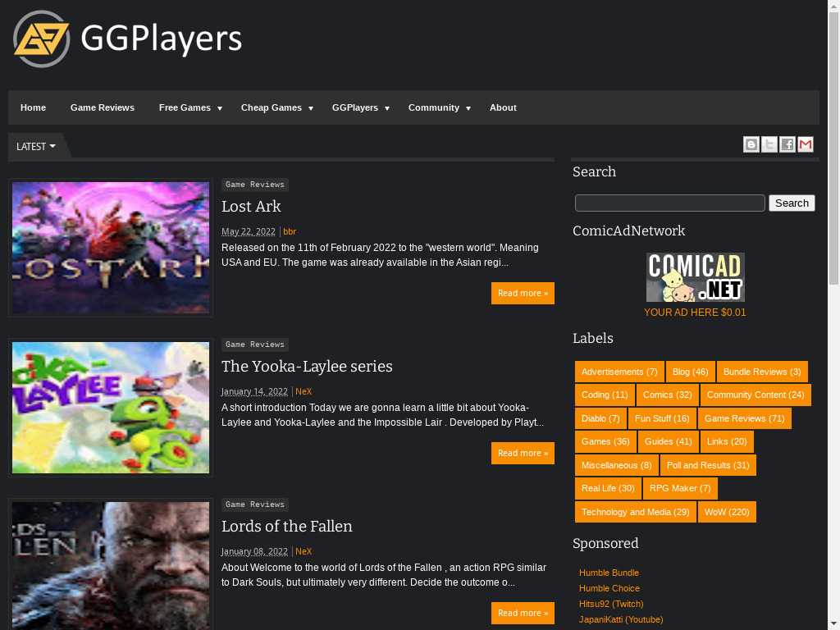This screenshot has width=840, height=630.
Task: Open the About page
Action: pyautogui.click(x=503, y=107)
